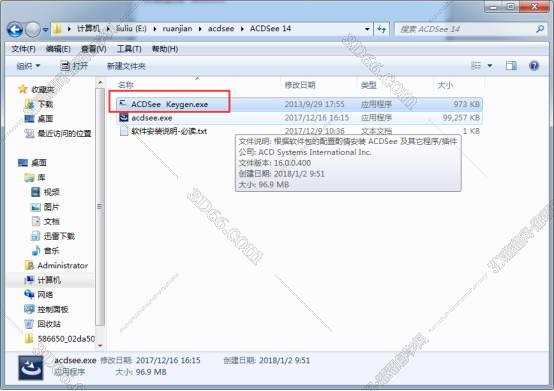The image size is (554, 391).
Task: Open the 帮助(H) menu
Action: [165, 49]
